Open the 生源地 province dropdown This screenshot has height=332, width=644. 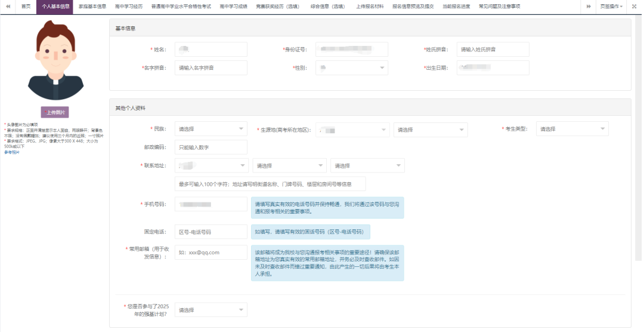pos(352,130)
